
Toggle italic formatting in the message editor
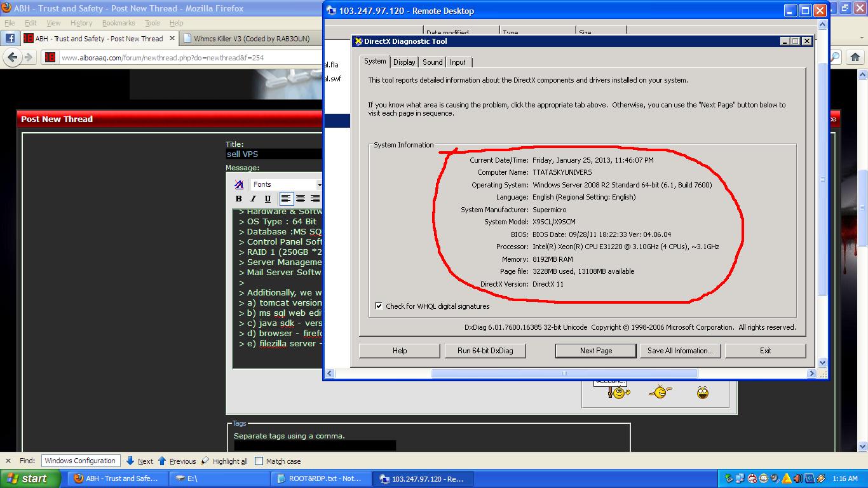[x=253, y=199]
